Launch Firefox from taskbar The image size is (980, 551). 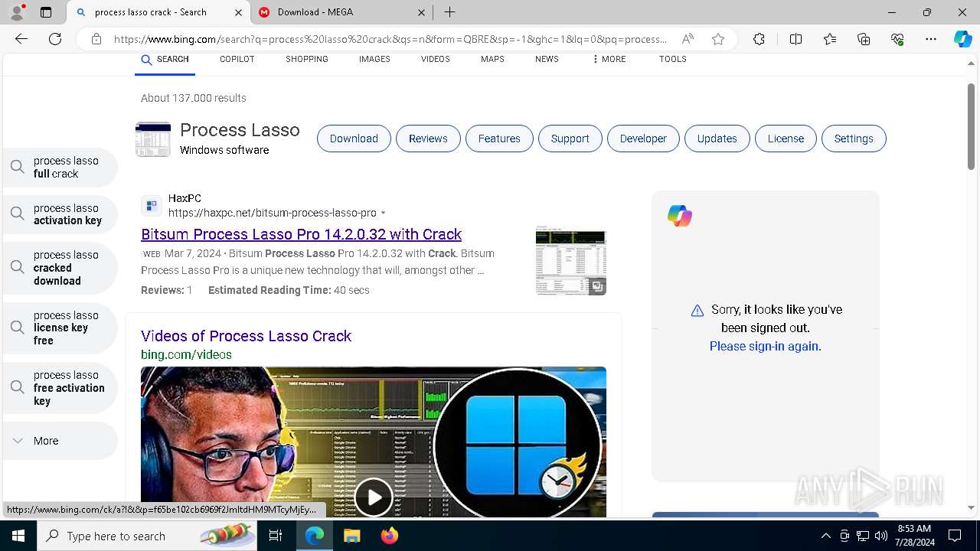390,536
